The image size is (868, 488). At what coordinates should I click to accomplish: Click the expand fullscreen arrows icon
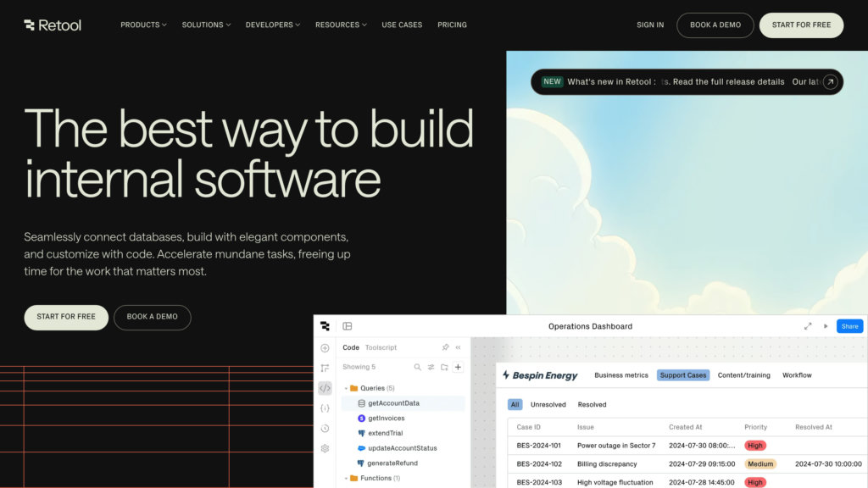coord(808,326)
